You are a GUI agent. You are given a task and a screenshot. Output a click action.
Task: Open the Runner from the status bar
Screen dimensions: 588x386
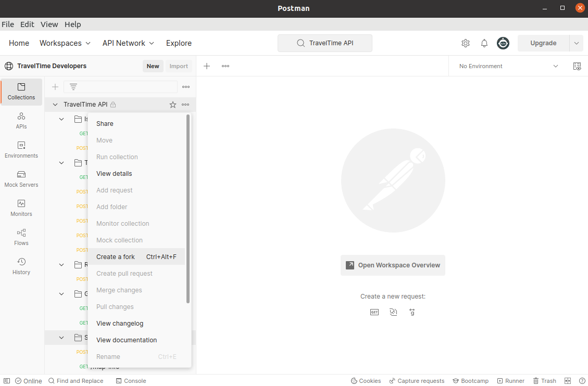pos(510,380)
